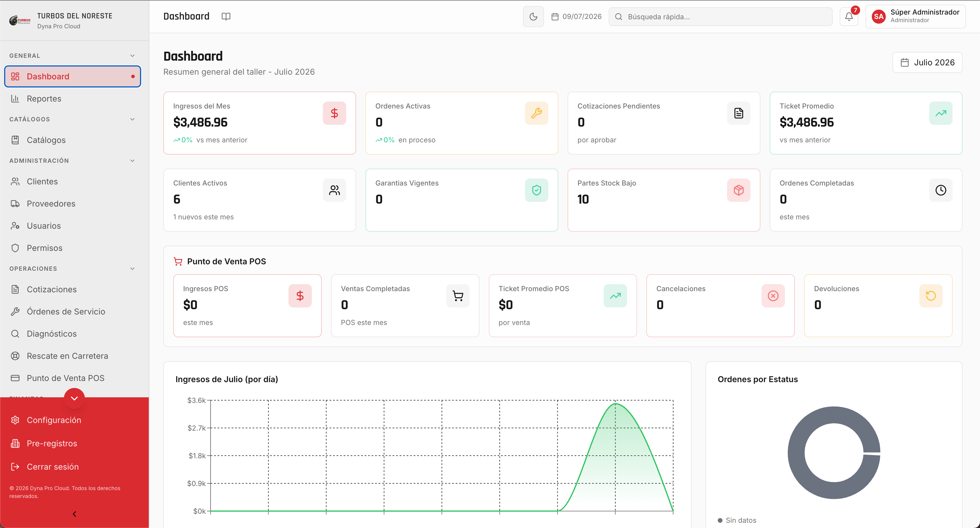The height and width of the screenshot is (528, 980).
Task: Focus the Búsqueda rápida search field
Action: [720, 17]
